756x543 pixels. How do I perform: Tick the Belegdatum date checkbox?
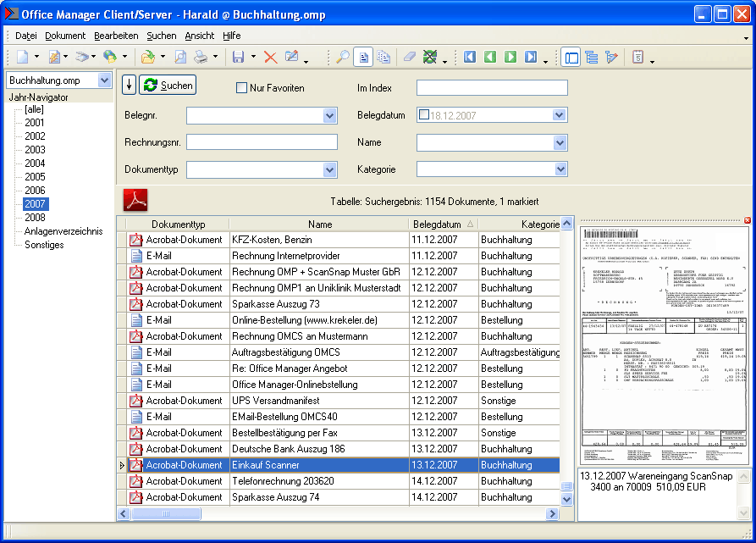[x=424, y=114]
